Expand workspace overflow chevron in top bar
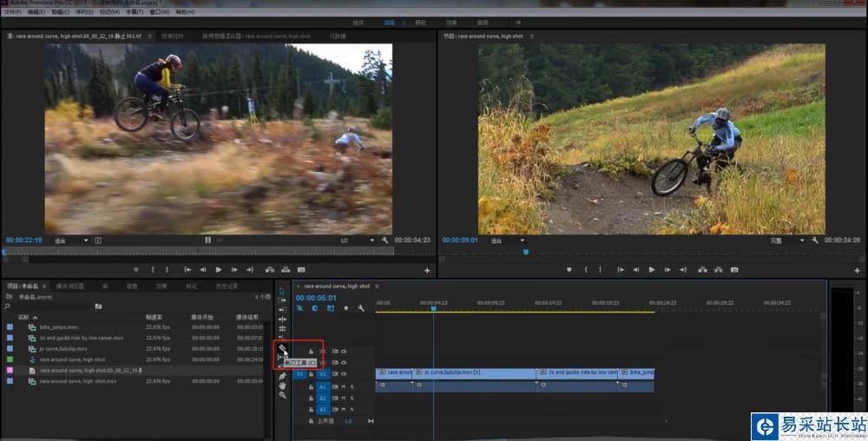868x441 pixels. (x=518, y=23)
